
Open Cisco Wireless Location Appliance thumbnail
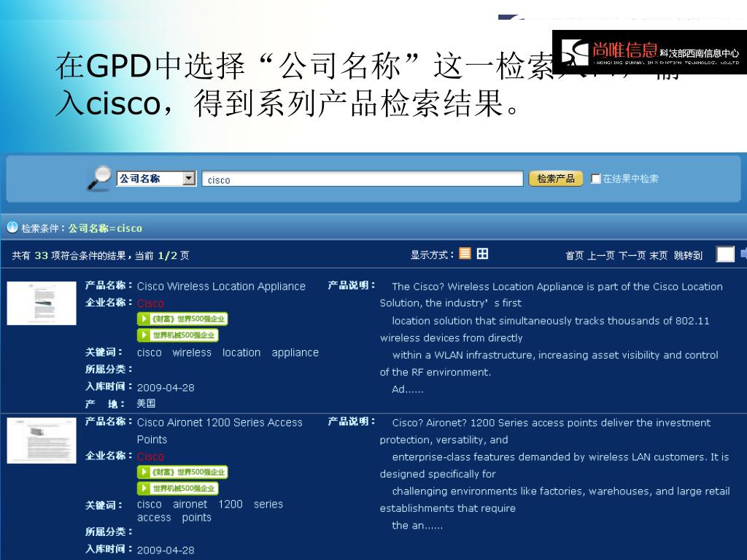tap(42, 303)
